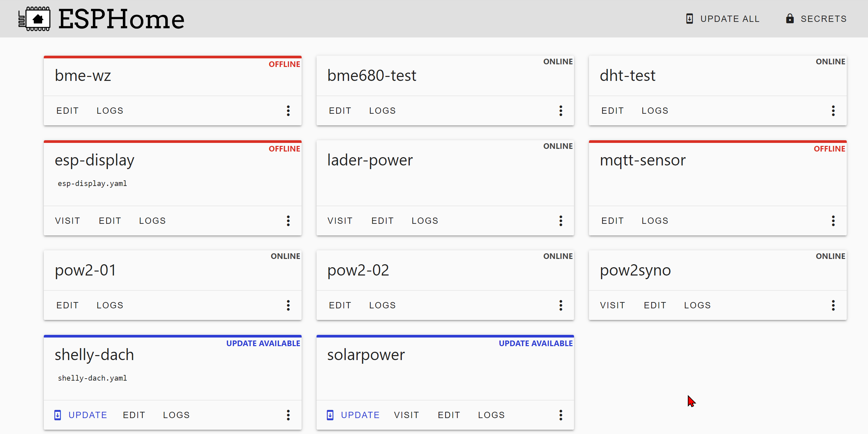Image resolution: width=868 pixels, height=434 pixels.
Task: Open bme-wz three-dot menu
Action: (288, 111)
